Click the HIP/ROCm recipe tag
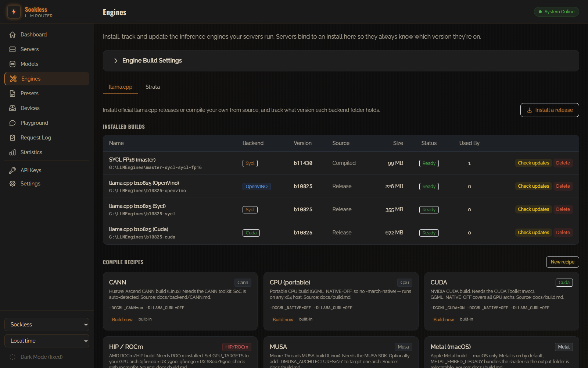 [237, 347]
